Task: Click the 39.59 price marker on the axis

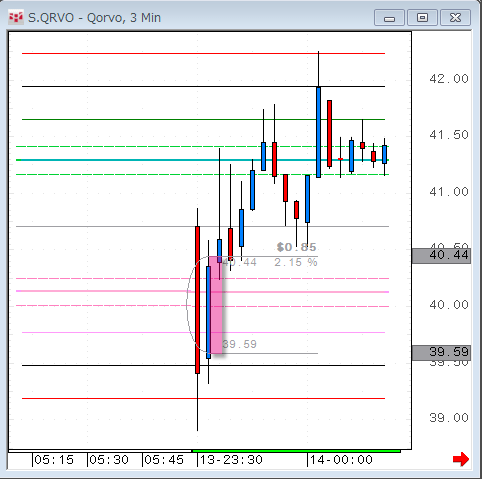Action: point(441,352)
